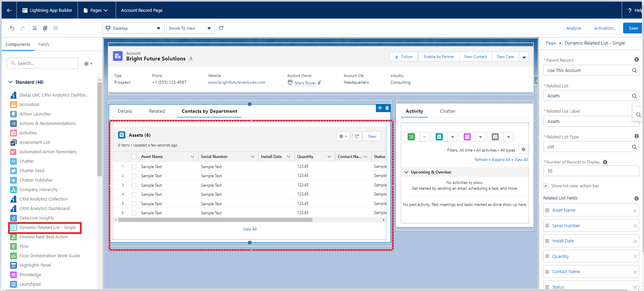
Task: Click the New button in Assets list
Action: point(372,136)
